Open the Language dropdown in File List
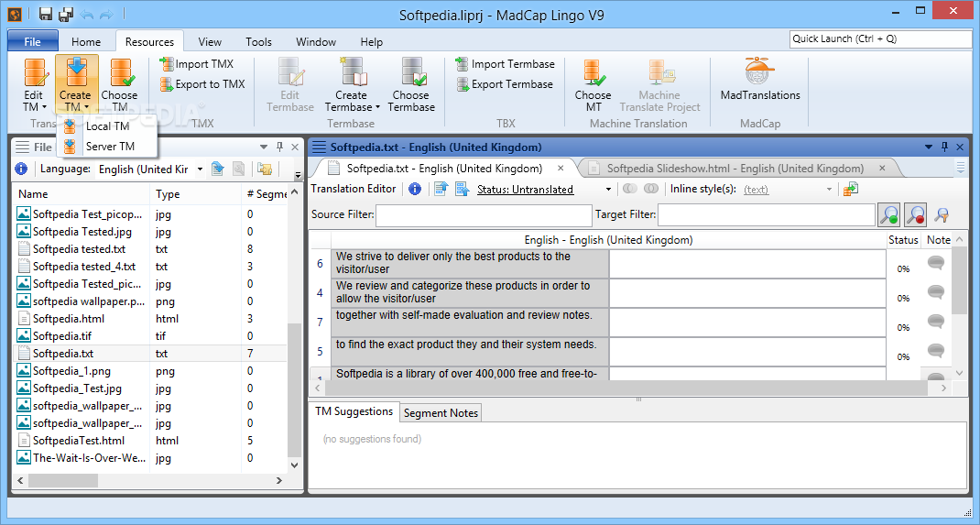980x525 pixels. click(200, 169)
